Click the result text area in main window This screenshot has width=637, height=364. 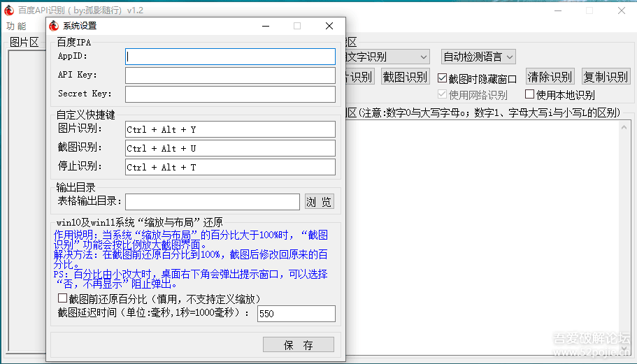click(482, 238)
